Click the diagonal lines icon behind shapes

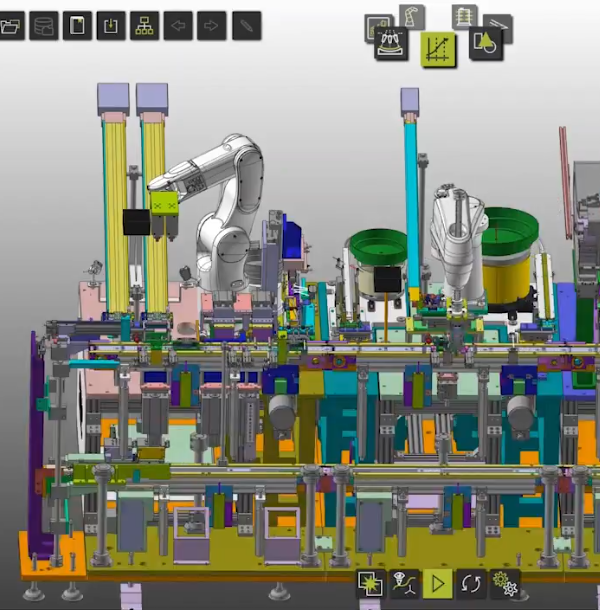(x=502, y=24)
